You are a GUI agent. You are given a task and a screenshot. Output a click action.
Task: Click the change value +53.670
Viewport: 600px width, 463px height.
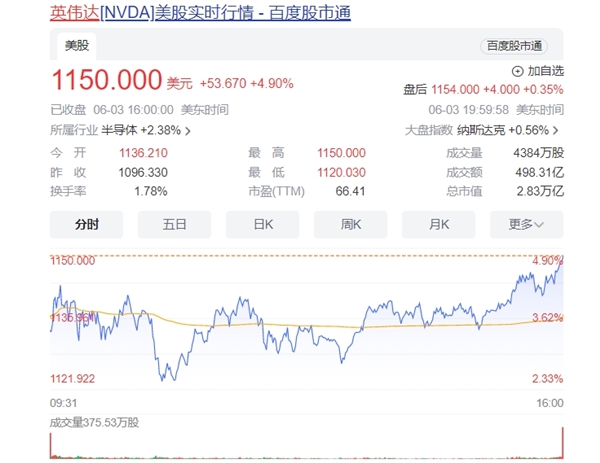223,83
